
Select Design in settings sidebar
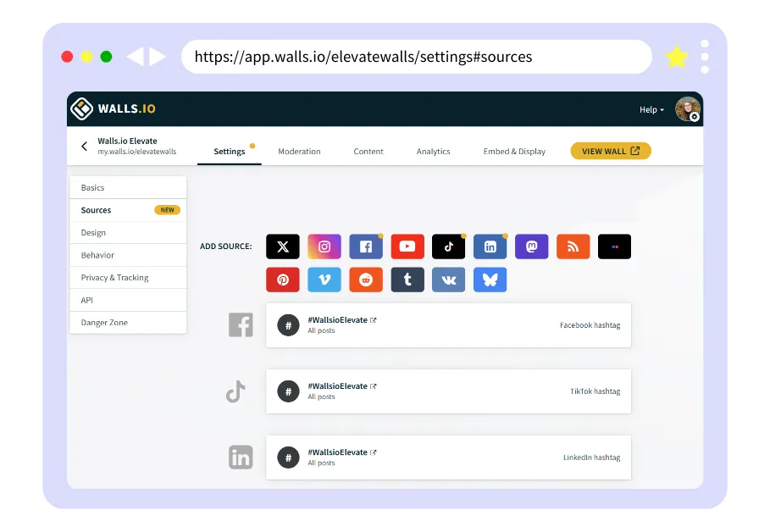(x=128, y=233)
